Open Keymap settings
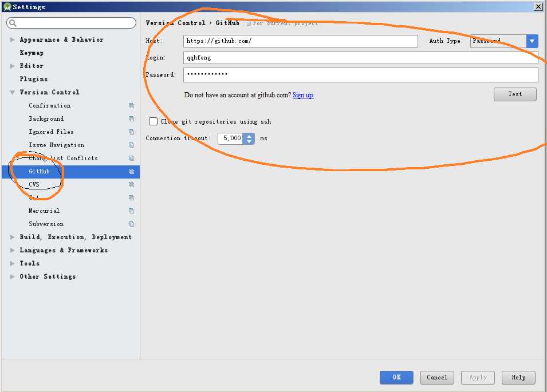The image size is (547, 392). click(x=32, y=53)
